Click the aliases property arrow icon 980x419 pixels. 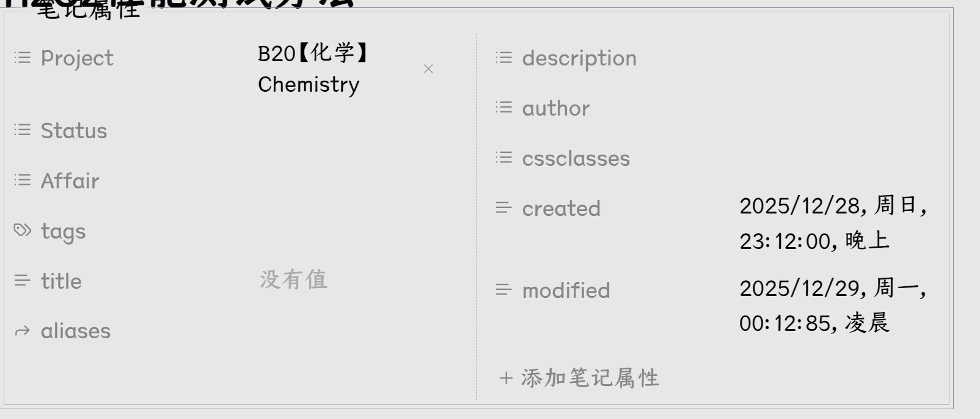[x=23, y=331]
